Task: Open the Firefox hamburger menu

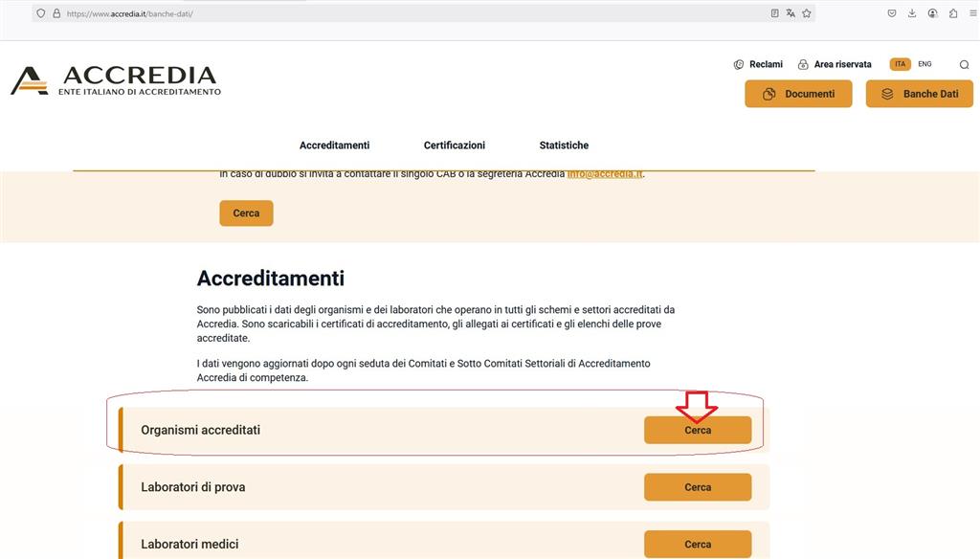Action: [x=973, y=13]
